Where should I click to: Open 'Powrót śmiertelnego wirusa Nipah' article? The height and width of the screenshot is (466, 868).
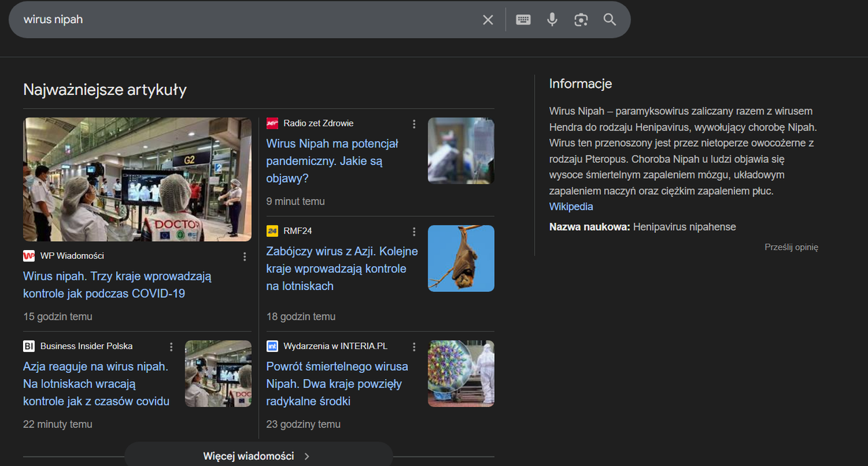(337, 384)
